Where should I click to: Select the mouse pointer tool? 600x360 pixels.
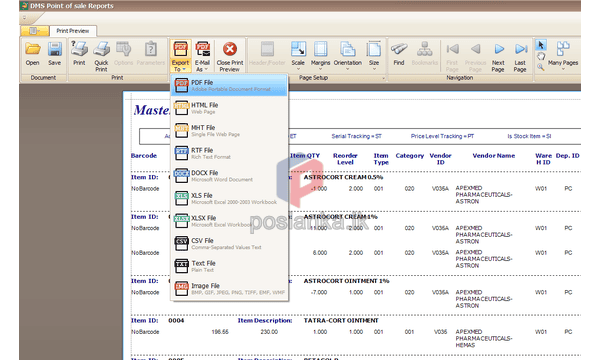click(x=540, y=45)
